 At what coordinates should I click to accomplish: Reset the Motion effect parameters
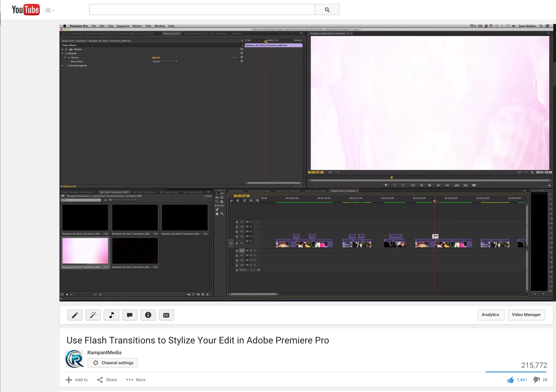[x=242, y=49]
